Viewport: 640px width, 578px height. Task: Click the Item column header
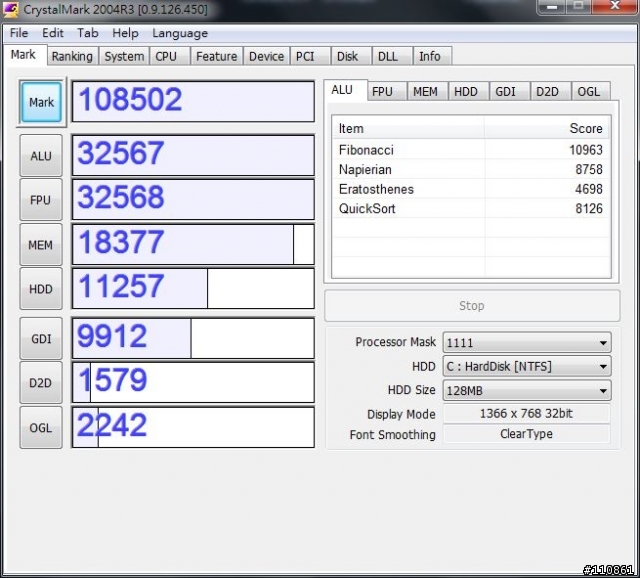[408, 129]
